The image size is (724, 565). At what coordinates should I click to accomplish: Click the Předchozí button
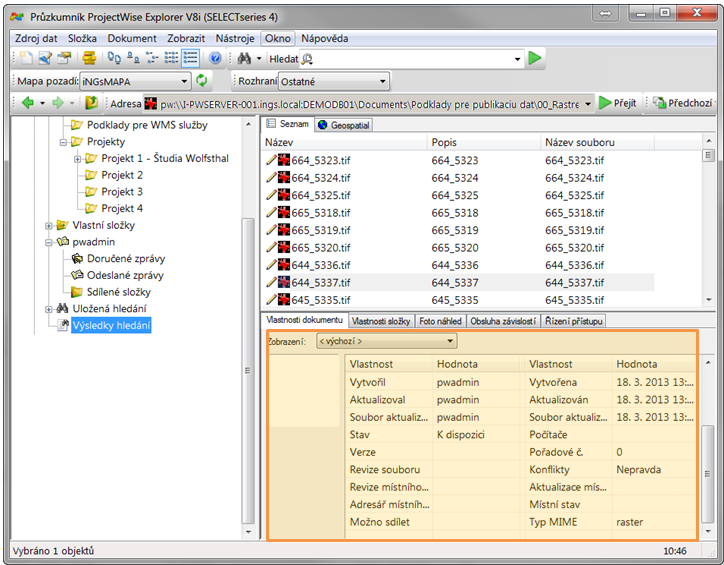point(683,103)
